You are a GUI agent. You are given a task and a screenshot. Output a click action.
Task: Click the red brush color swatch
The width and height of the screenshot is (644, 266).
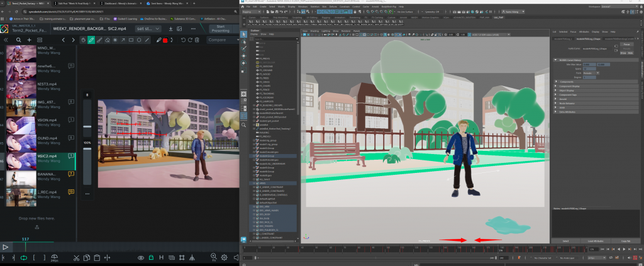(x=165, y=40)
